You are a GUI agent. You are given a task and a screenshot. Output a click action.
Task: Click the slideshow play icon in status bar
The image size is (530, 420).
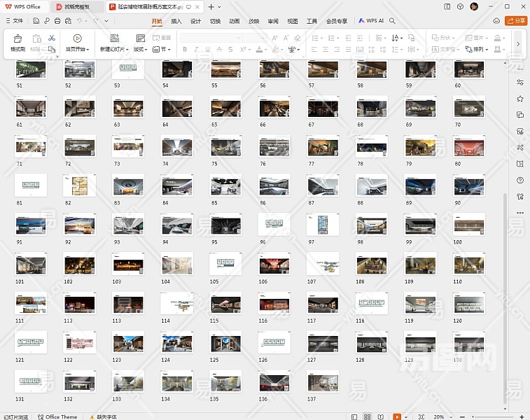click(x=397, y=416)
